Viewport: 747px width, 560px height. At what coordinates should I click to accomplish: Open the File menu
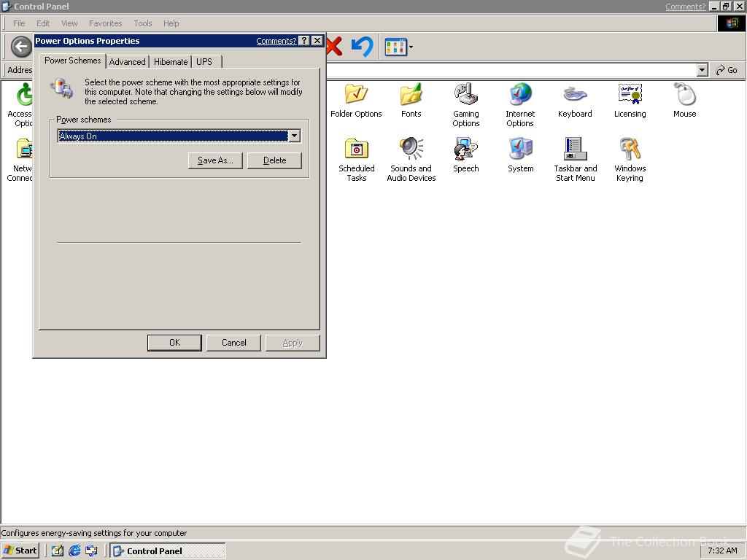19,23
